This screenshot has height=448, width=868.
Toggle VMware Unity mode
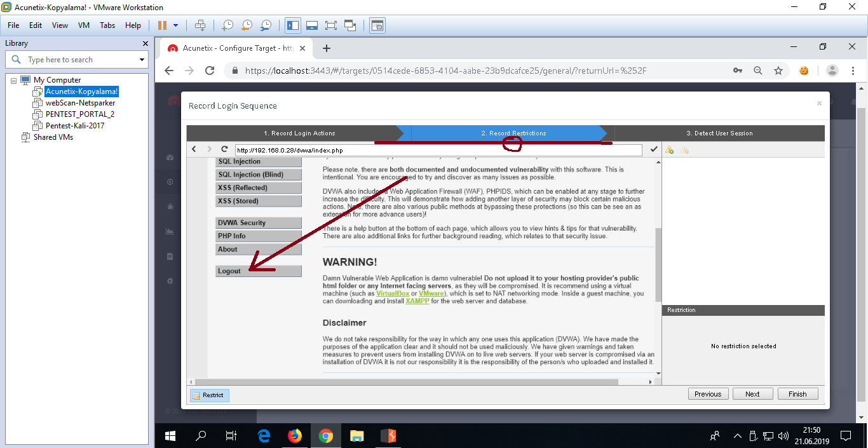(350, 25)
